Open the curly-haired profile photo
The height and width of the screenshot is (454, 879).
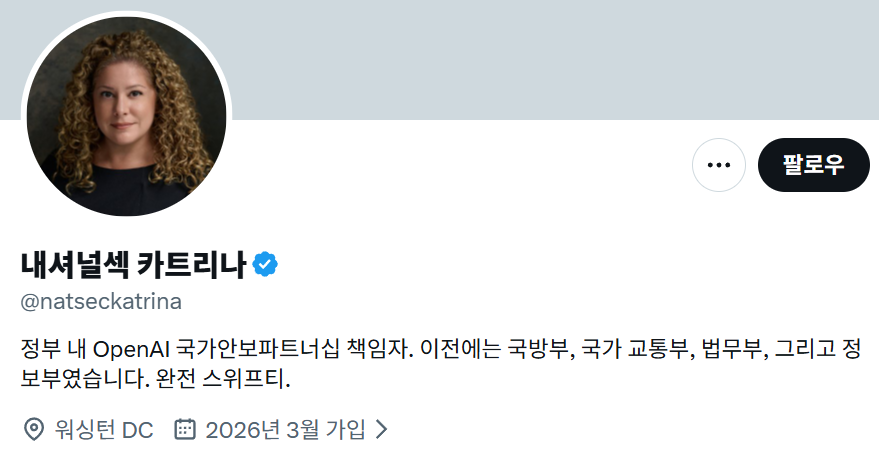click(127, 116)
